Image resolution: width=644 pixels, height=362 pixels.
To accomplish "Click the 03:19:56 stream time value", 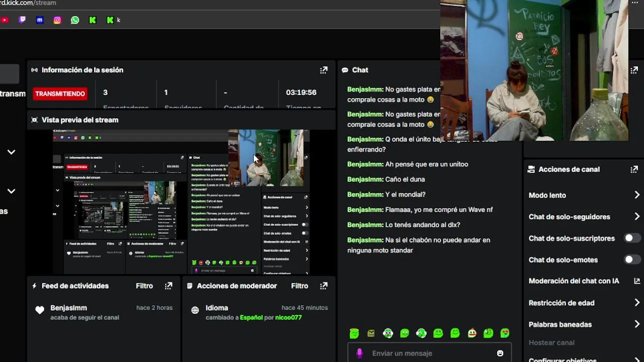I will pyautogui.click(x=301, y=93).
